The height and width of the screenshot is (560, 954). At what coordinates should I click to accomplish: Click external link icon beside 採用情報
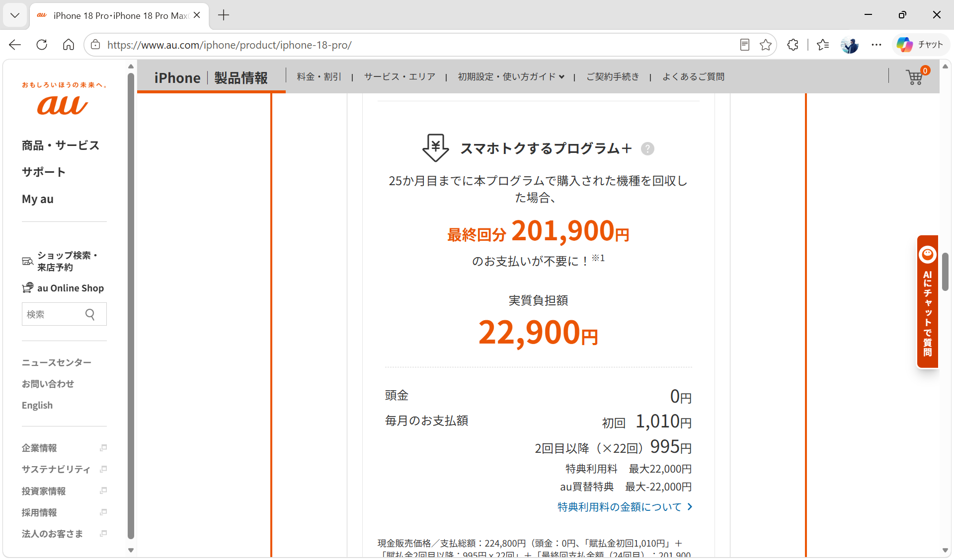point(103,512)
